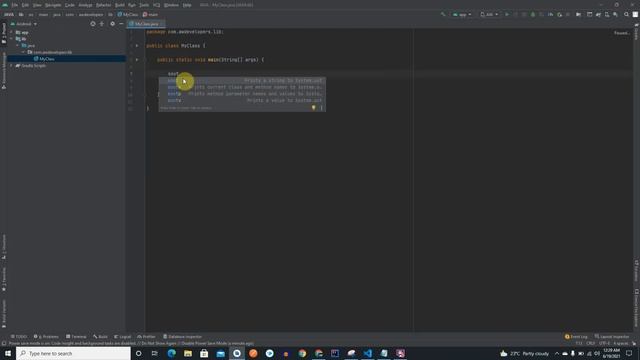Open File Explorer from the taskbar
Screen dimensions: 640x360
click(188, 353)
